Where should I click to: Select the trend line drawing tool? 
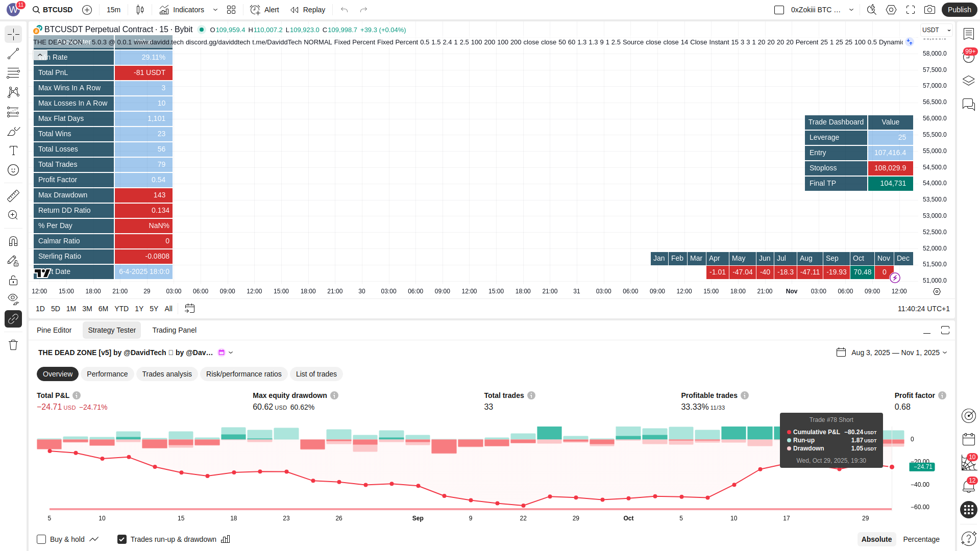(x=13, y=54)
